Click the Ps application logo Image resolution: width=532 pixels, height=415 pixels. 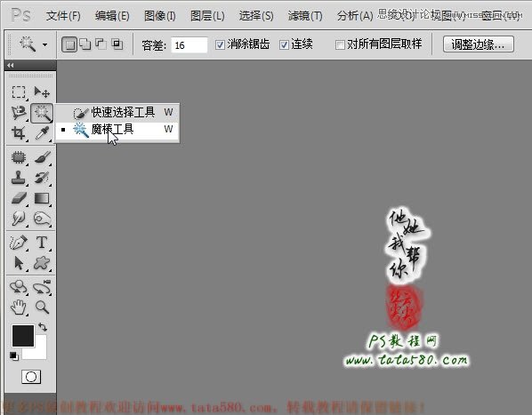coord(20,15)
